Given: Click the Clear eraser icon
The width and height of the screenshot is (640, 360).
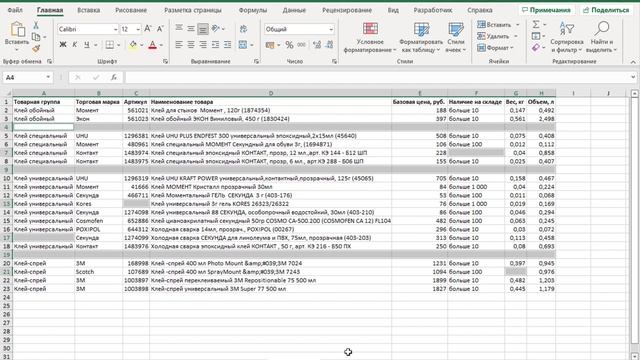Looking at the screenshot, I should click(536, 48).
